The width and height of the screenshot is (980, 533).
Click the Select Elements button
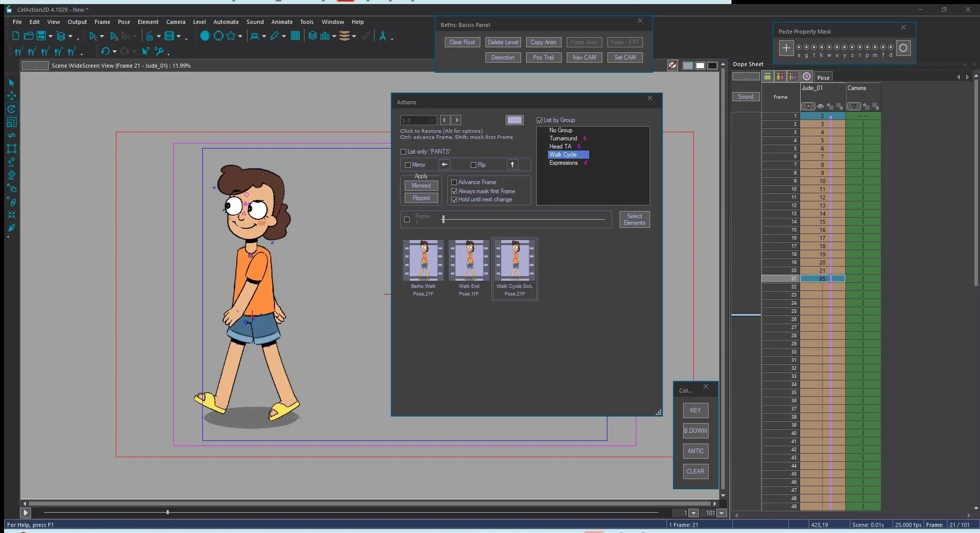click(x=634, y=219)
